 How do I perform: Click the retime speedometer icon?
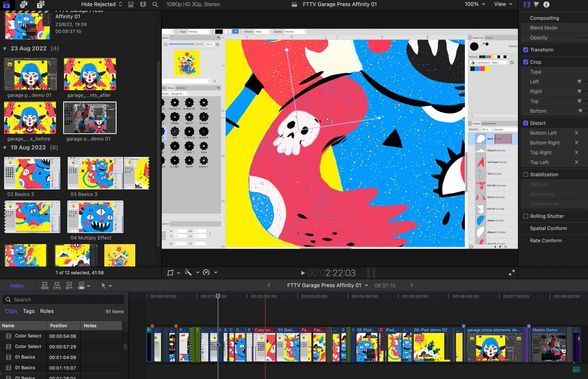[x=206, y=273]
